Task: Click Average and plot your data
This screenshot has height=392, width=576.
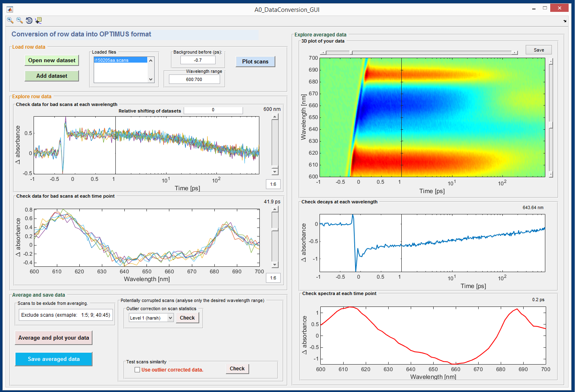Action: 54,338
